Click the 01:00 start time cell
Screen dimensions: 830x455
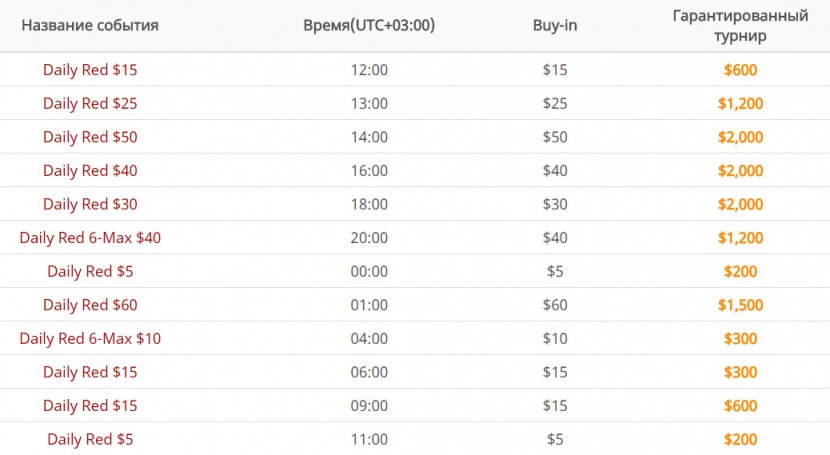coord(369,305)
